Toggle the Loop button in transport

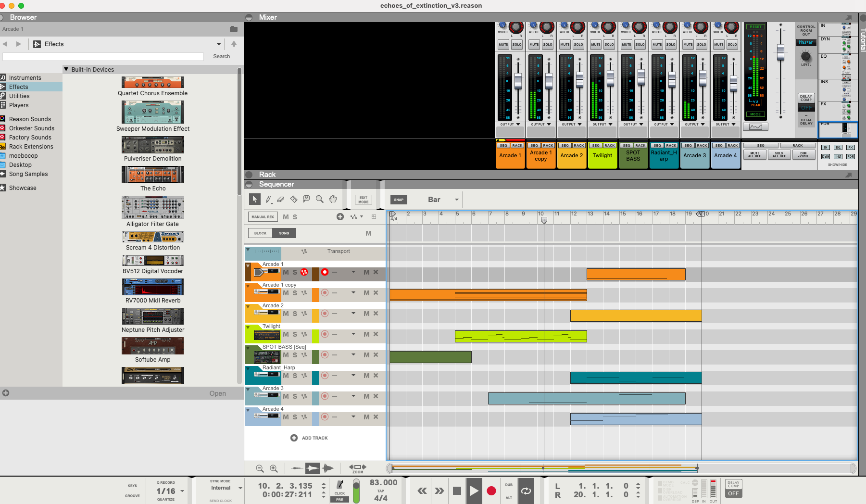click(526, 491)
